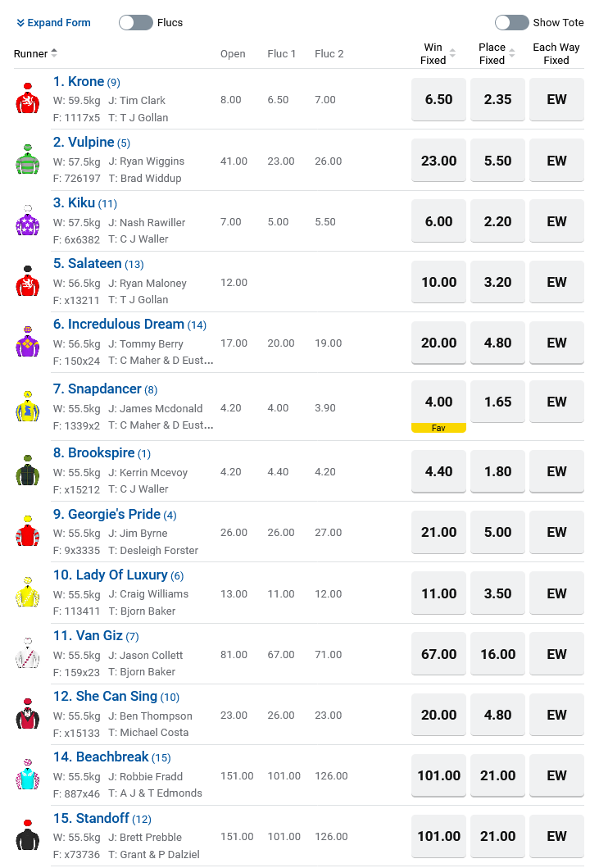599x868 pixels.
Task: Select Van Giz place odds 16.00
Action: click(x=497, y=654)
